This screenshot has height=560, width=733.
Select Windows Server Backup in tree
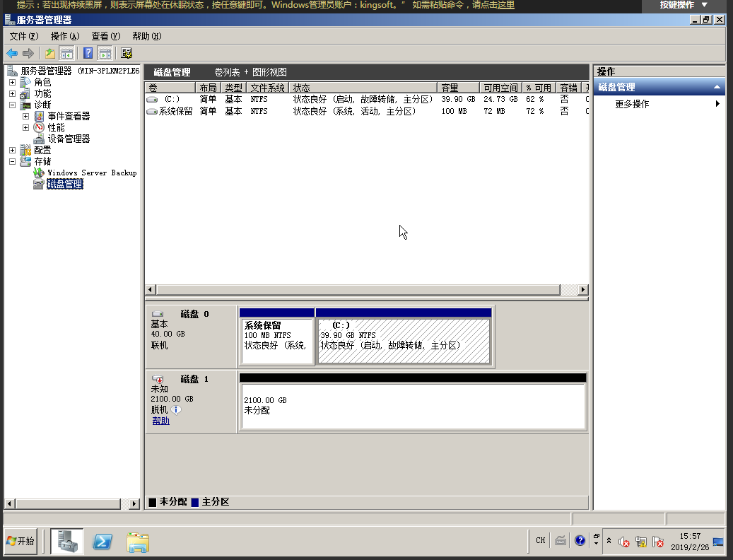click(91, 173)
